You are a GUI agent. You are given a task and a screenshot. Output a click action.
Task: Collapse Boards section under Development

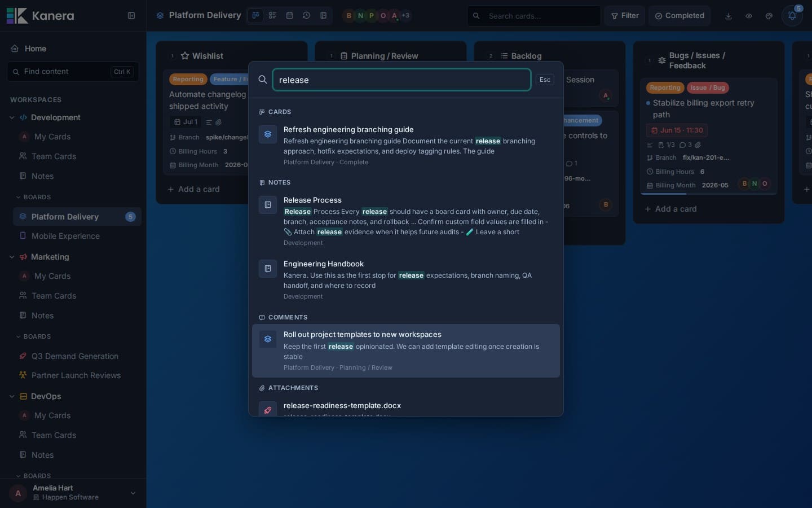pyautogui.click(x=18, y=197)
